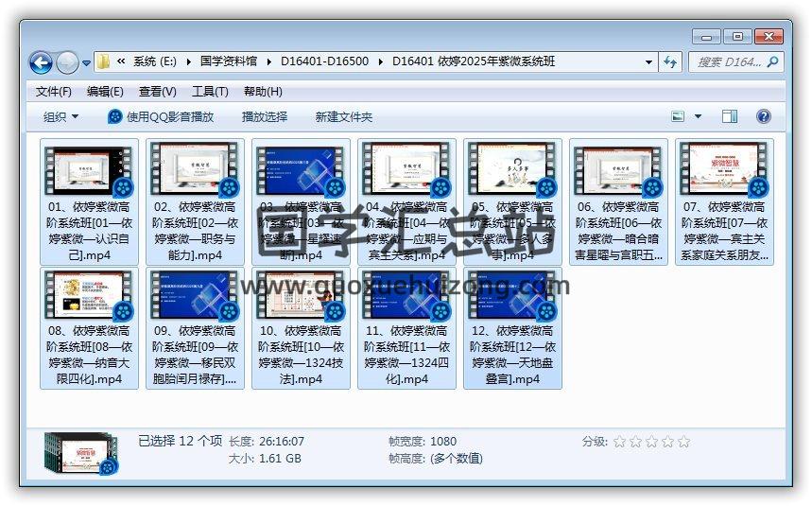Select 系统 (E:) in the address path
The image size is (812, 506).
pyautogui.click(x=155, y=61)
